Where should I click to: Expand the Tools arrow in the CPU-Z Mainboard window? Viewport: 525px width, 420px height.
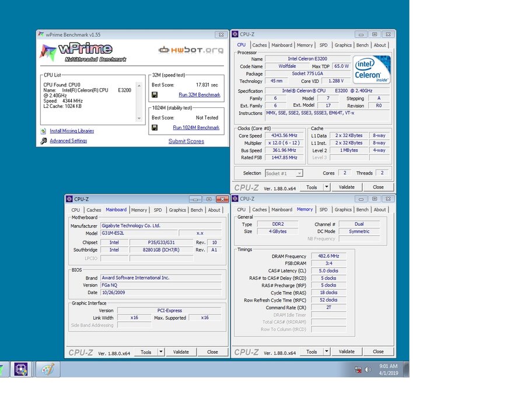point(161,352)
